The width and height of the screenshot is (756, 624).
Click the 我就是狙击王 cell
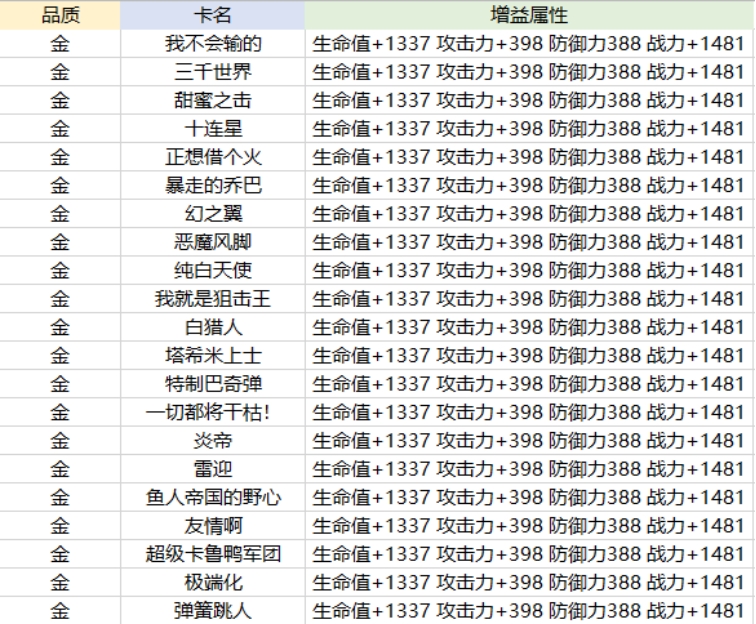point(213,299)
